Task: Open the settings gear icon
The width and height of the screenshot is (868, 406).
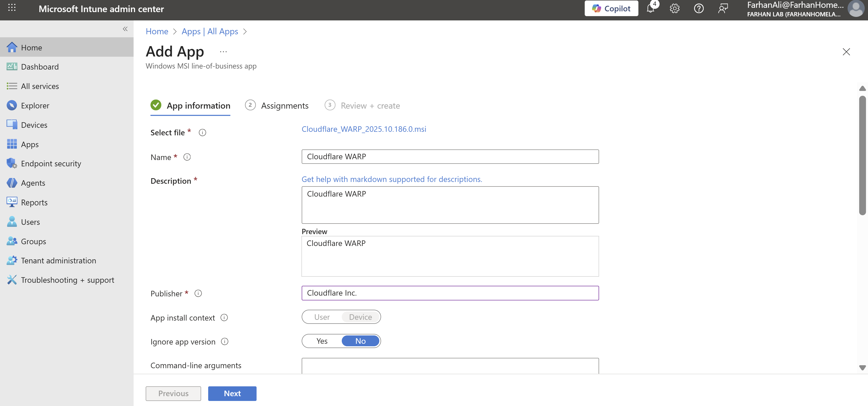Action: 675,8
